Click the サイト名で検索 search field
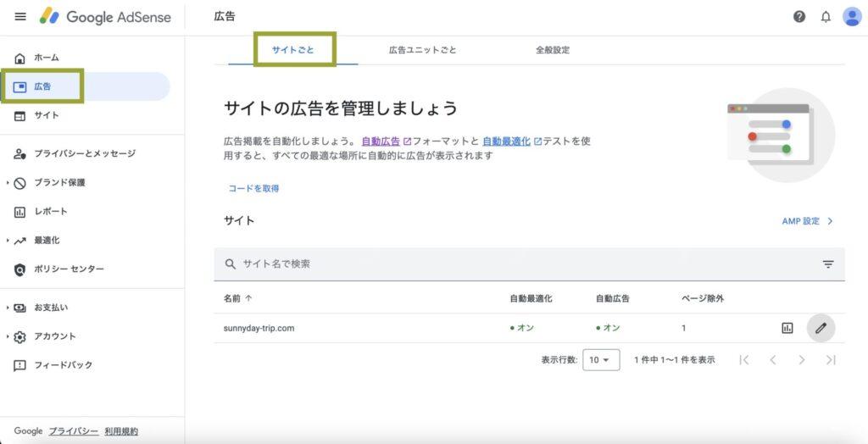Viewport: 868px width, 444px height. point(509,264)
